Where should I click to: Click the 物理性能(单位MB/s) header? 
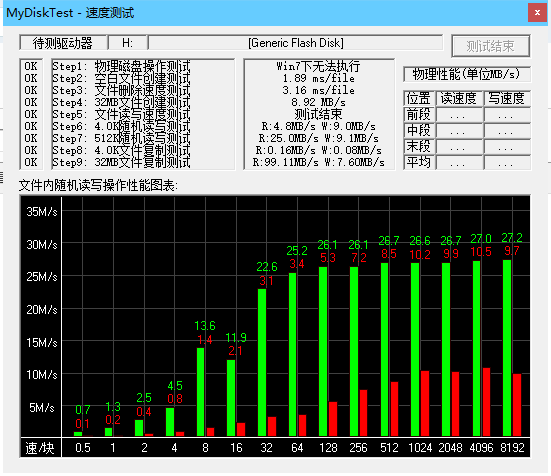pos(467,74)
